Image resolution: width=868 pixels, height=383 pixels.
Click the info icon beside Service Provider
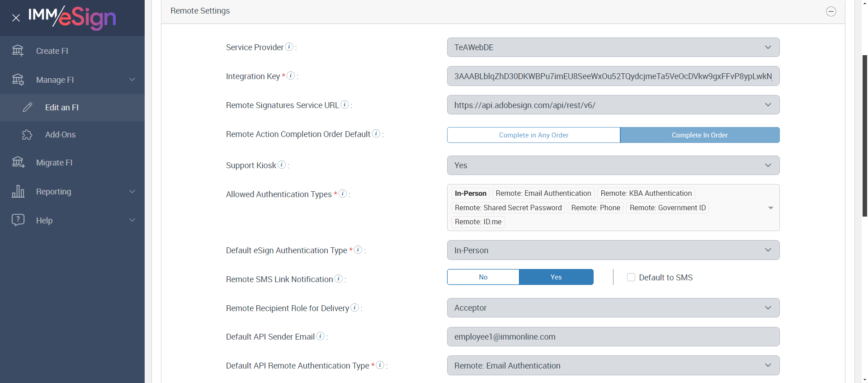tap(289, 47)
